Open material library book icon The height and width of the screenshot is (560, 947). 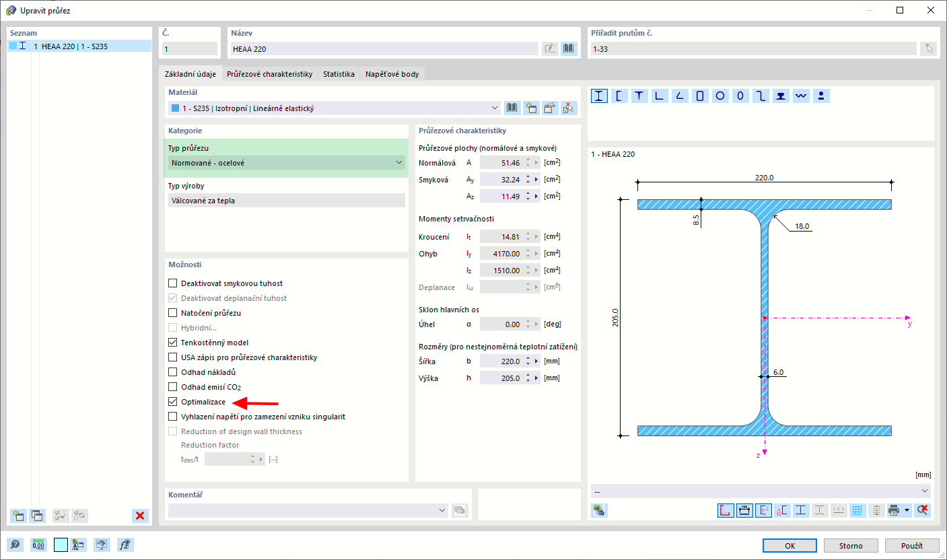tap(512, 108)
